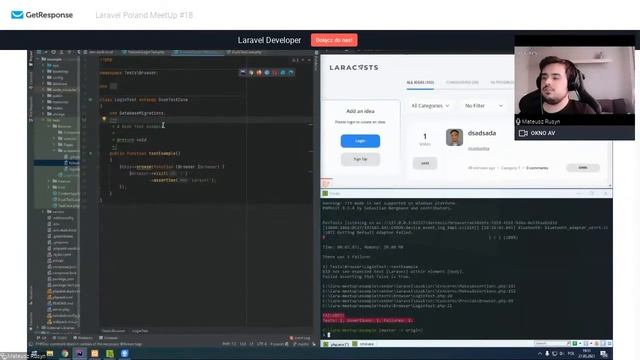Click the Open status badge on dsadsada idea
The image size is (640, 360).
(x=583, y=168)
